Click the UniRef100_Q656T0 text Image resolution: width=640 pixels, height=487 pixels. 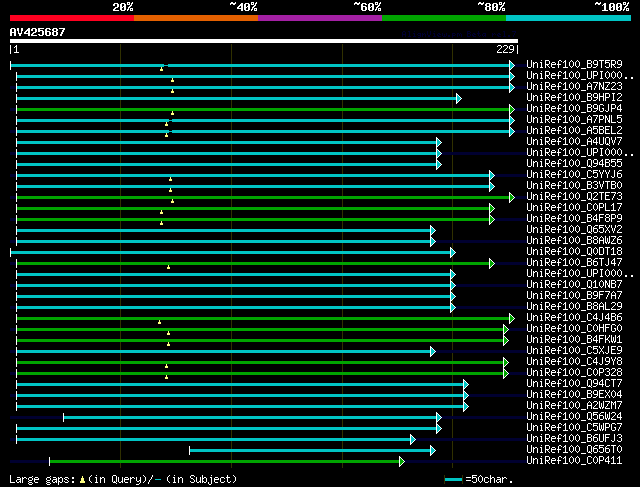pos(574,449)
